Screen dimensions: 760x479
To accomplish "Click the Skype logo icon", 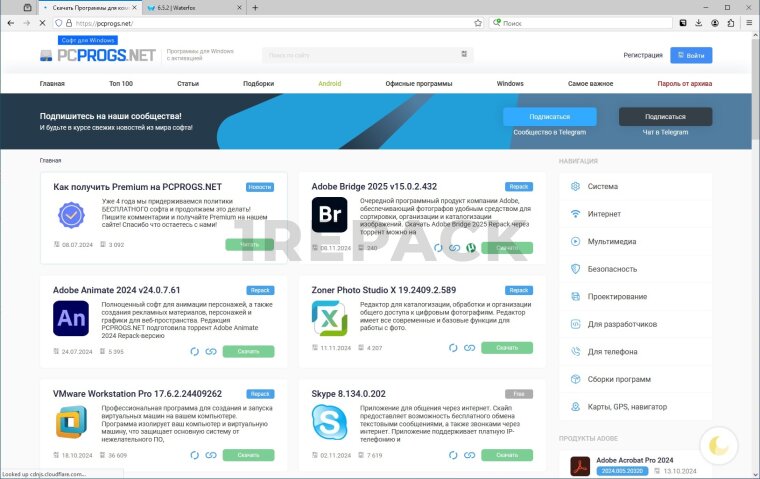I will coord(329,422).
